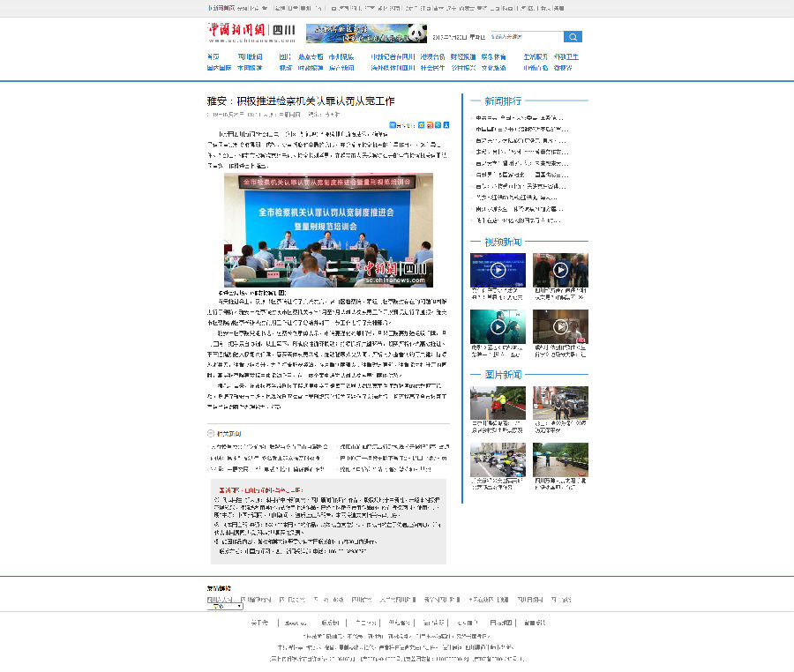The width and height of the screenshot is (794, 672).
Task: Click the last share icon in the row
Action: (446, 125)
